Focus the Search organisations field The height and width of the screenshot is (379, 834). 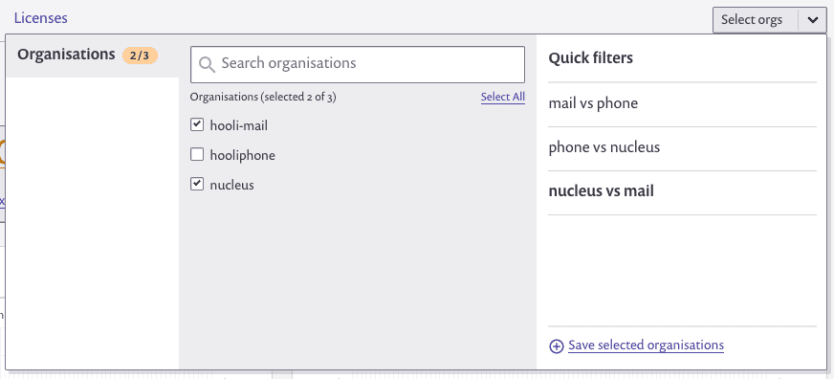(x=357, y=64)
